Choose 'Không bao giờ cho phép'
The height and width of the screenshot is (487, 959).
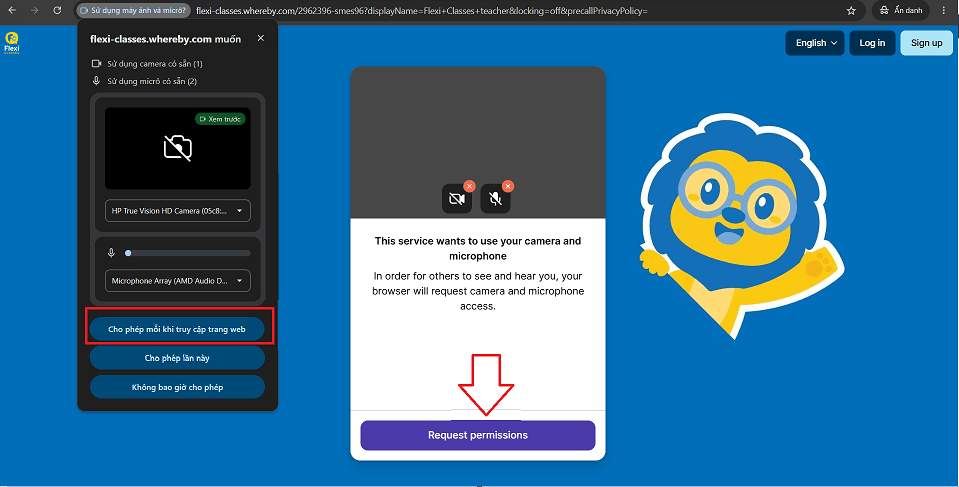[x=177, y=387]
